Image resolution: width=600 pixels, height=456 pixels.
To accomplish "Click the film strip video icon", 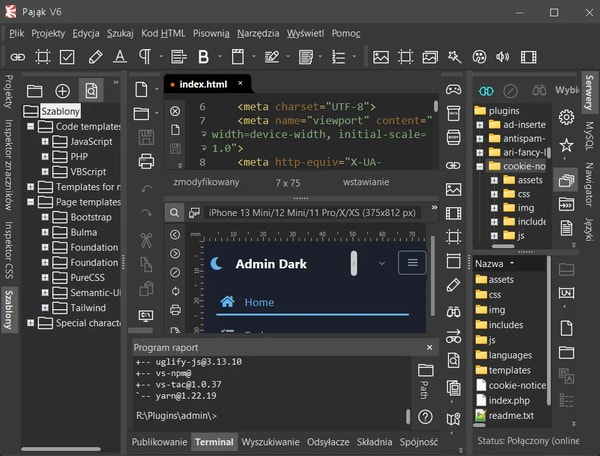I will (x=528, y=57).
